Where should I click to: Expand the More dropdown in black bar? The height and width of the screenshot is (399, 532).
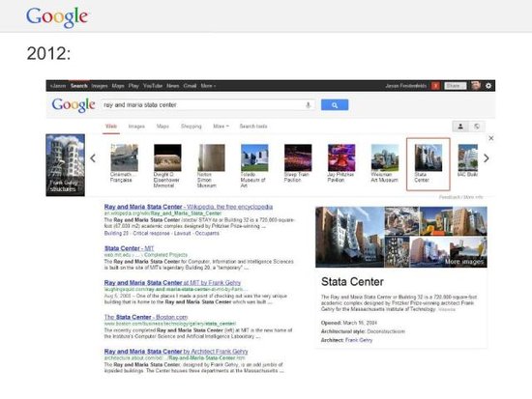(x=208, y=86)
